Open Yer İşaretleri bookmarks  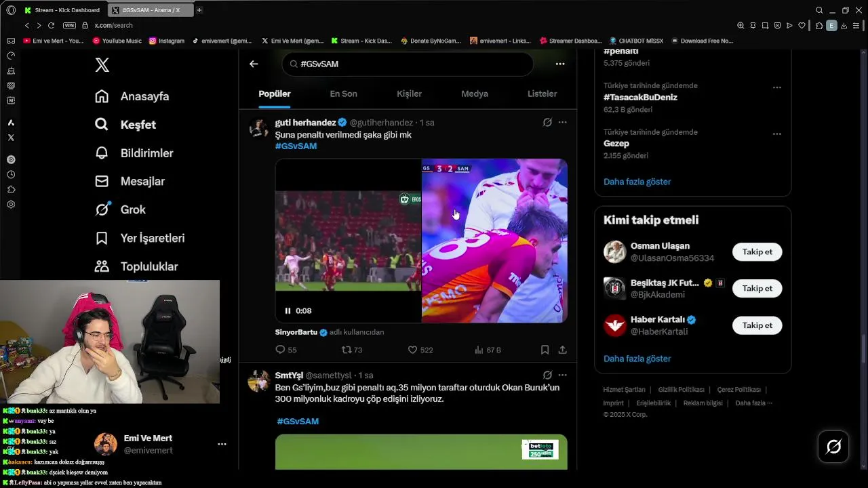point(140,239)
